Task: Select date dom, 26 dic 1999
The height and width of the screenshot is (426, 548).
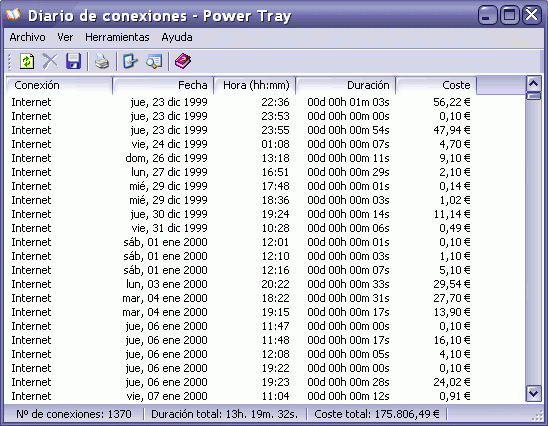Action: tap(166, 158)
